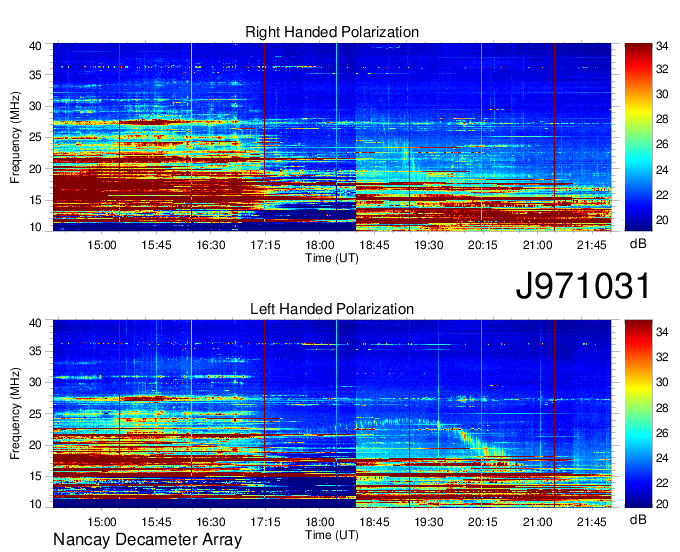Click the "dB" label of the Left Handed color bar

coord(638,519)
